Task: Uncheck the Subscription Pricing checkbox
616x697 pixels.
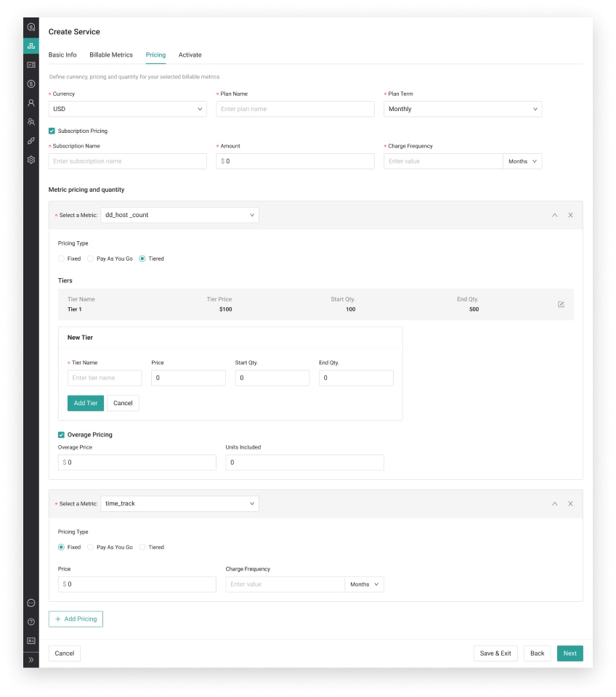Action: (52, 131)
